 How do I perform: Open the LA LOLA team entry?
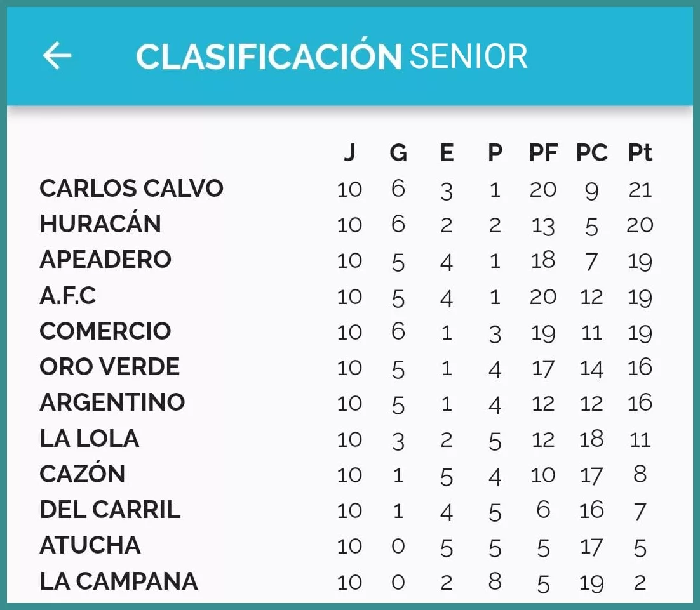(90, 439)
